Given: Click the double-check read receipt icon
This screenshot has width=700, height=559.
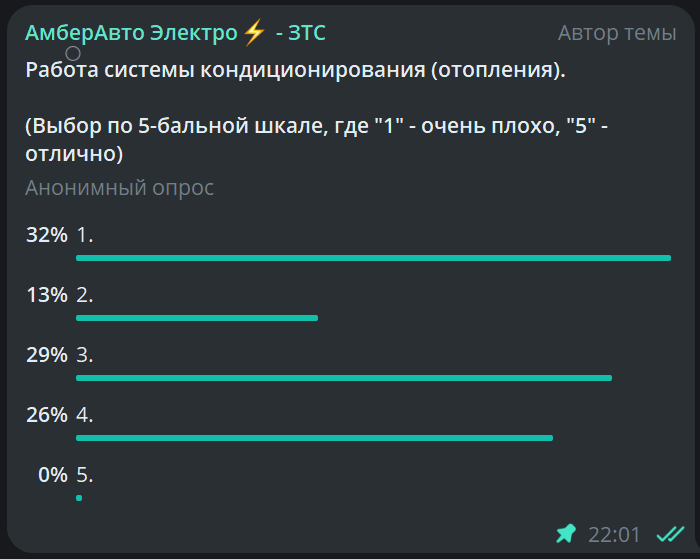Looking at the screenshot, I should click(670, 534).
